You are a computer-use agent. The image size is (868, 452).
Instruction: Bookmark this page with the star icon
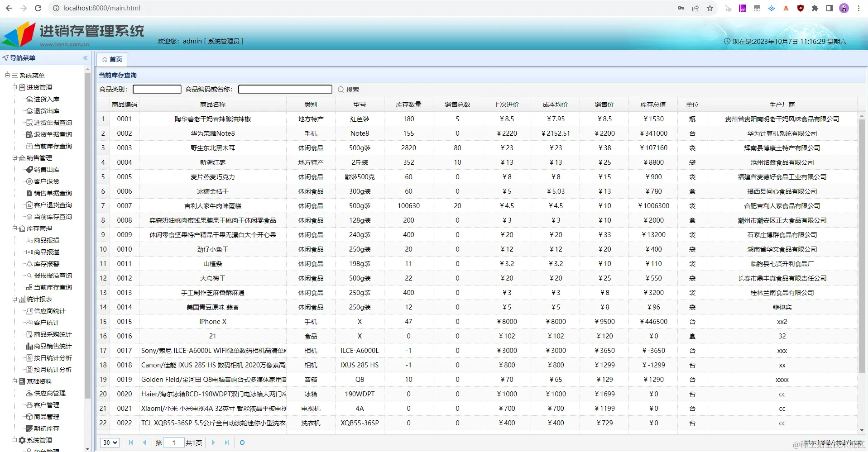(710, 8)
